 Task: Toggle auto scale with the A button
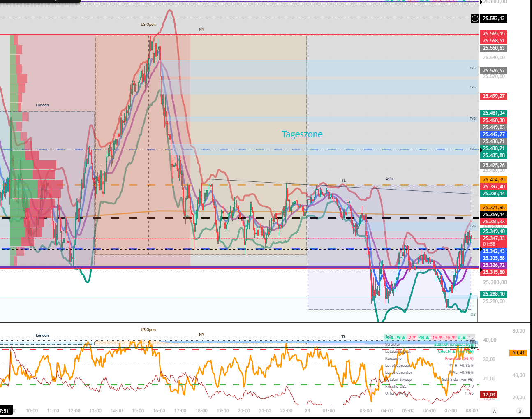[x=495, y=411]
